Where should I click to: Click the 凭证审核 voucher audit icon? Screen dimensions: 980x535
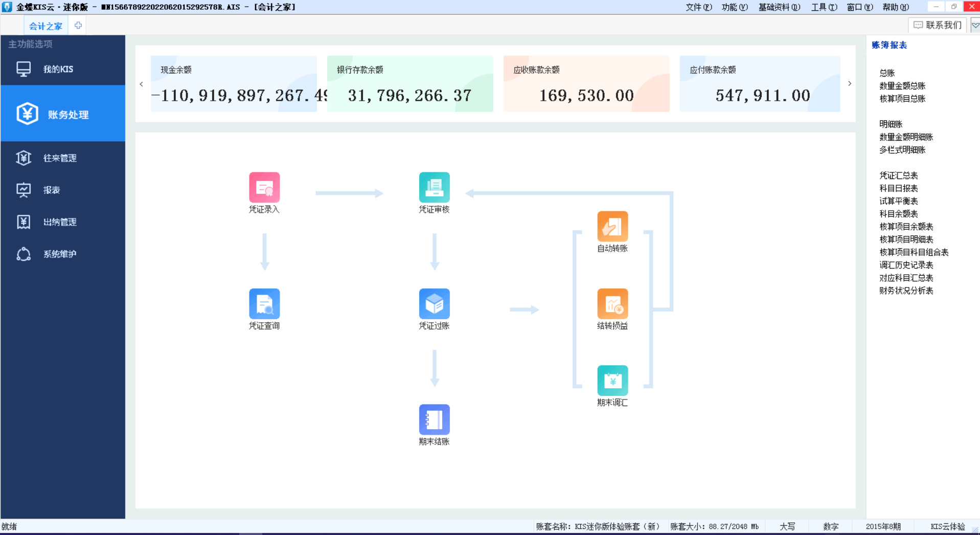tap(434, 188)
